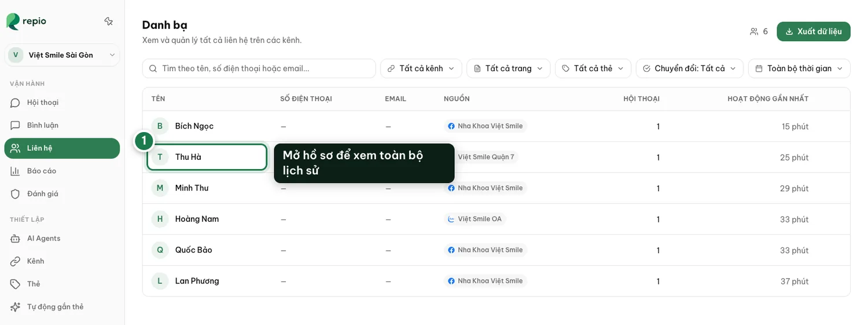Click Nguồn column header
This screenshot has height=325, width=868.
(457, 99)
